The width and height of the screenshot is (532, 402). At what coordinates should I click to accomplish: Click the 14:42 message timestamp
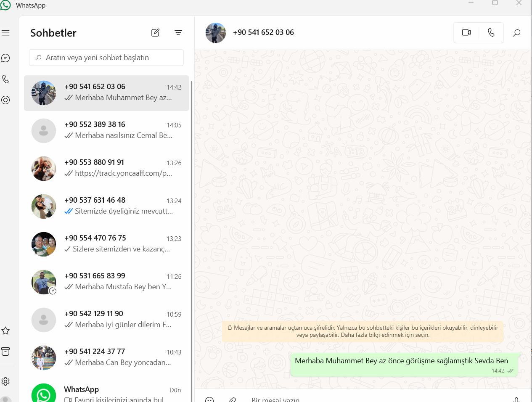[498, 371]
